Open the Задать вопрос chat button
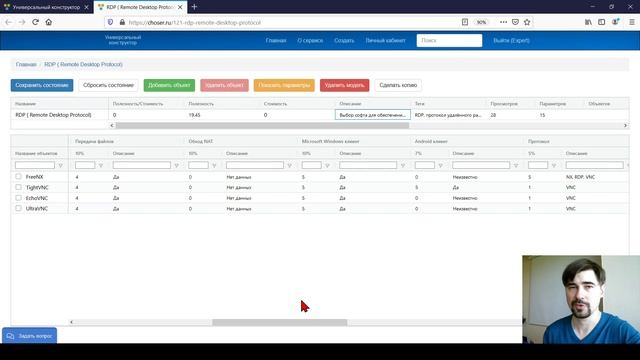 [29, 336]
